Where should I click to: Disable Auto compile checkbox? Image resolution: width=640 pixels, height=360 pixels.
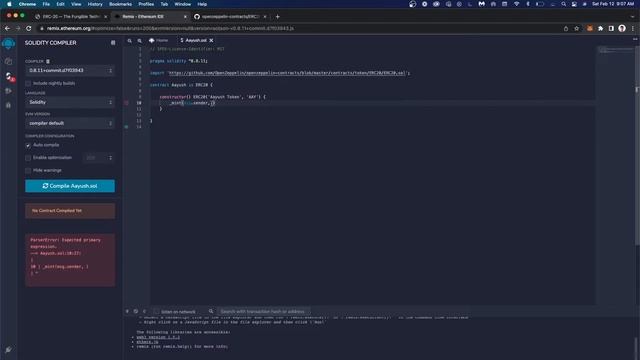pos(28,145)
